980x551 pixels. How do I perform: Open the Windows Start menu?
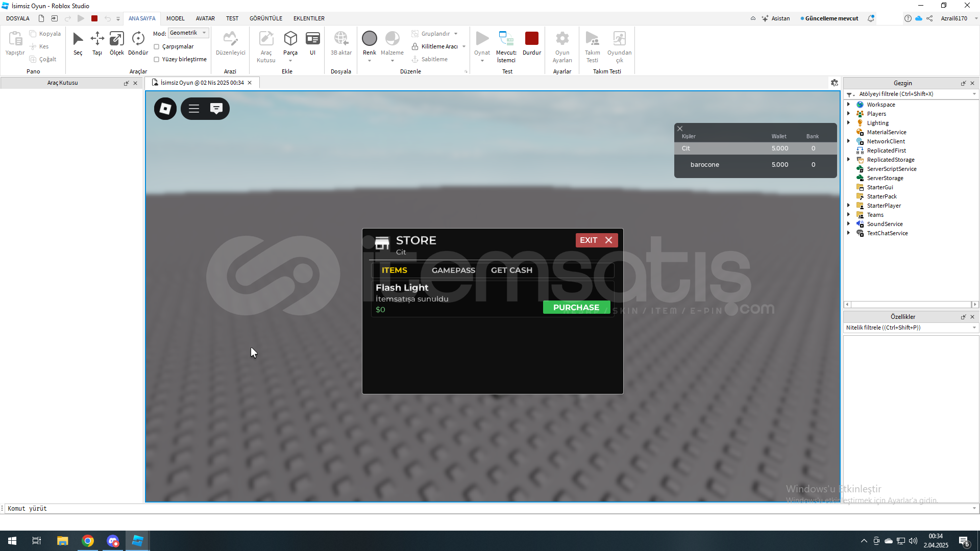click(x=12, y=541)
